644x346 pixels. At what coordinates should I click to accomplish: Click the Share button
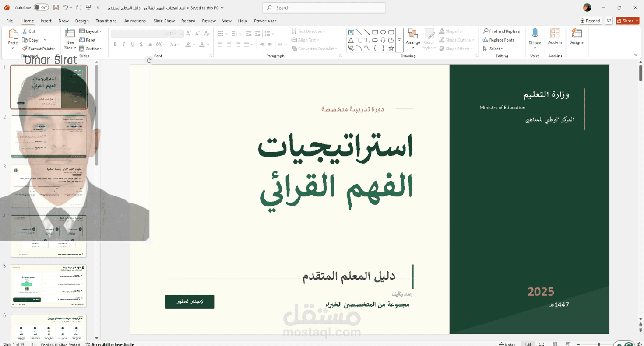pos(627,21)
